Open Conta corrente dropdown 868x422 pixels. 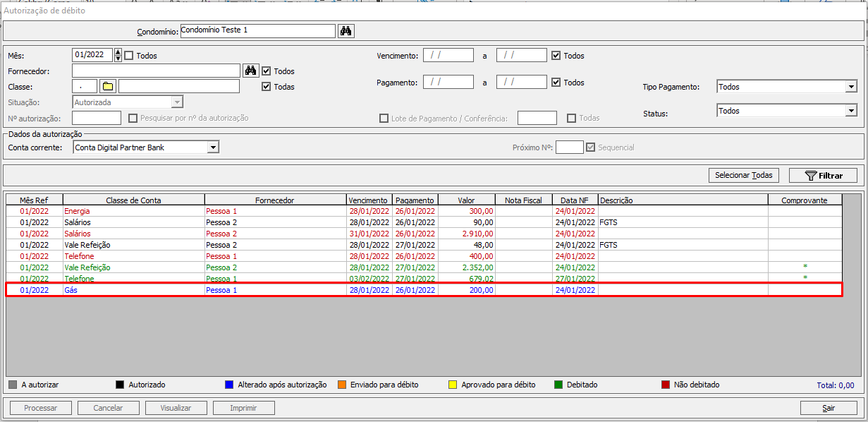coord(213,147)
